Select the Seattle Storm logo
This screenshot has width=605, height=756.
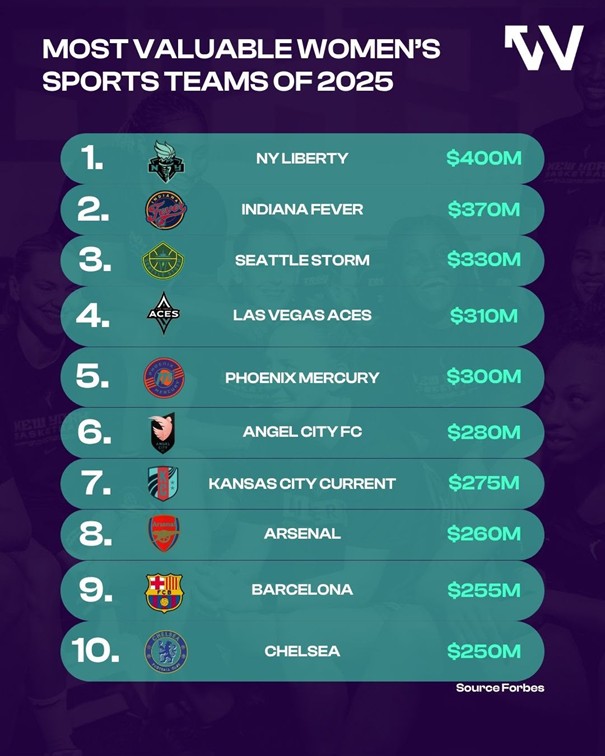(163, 260)
